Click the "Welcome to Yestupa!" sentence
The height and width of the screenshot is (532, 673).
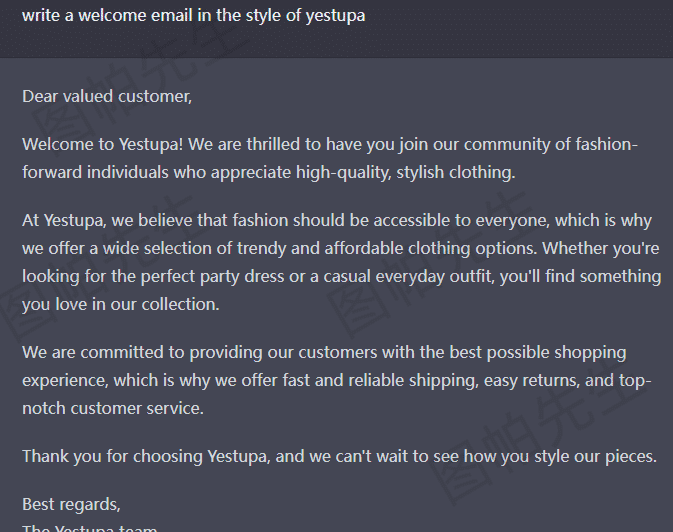tap(103, 144)
